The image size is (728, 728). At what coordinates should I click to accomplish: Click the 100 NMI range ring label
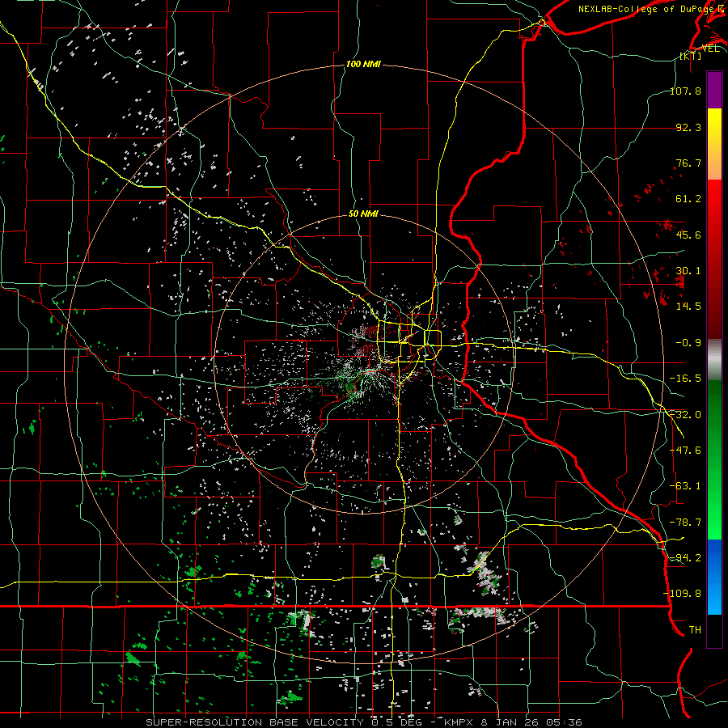tap(363, 64)
